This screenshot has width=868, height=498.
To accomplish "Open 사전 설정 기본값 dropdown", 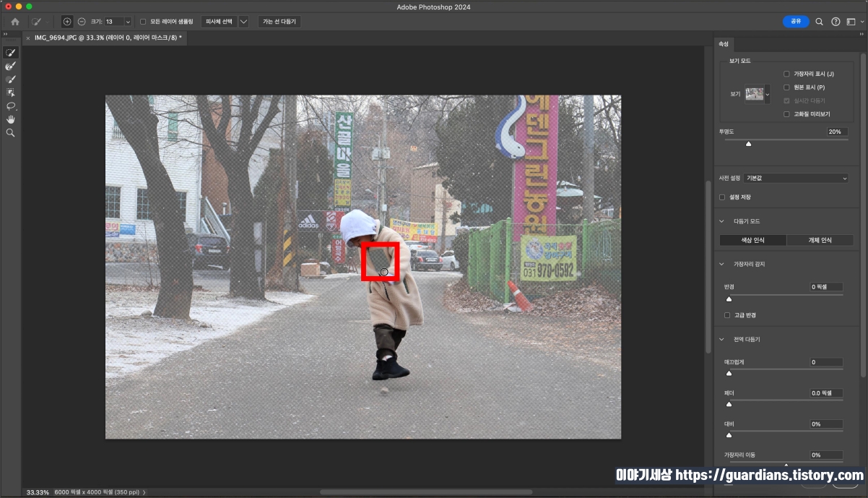I will click(x=797, y=178).
